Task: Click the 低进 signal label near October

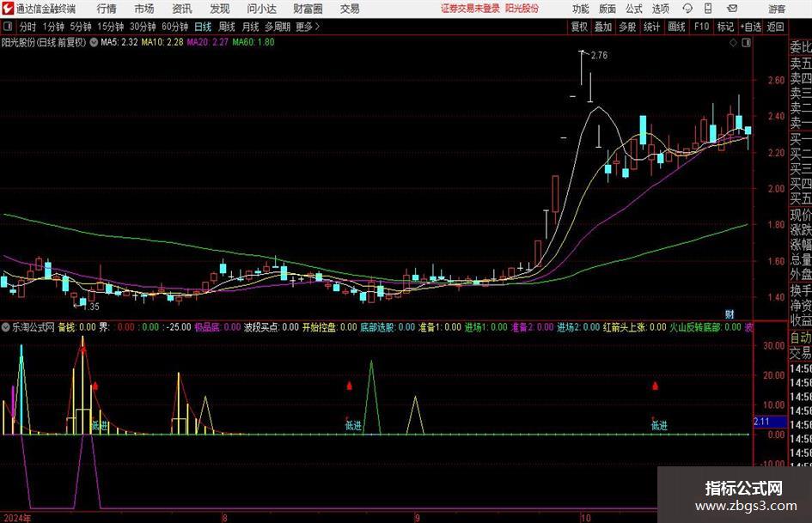Action: click(659, 426)
